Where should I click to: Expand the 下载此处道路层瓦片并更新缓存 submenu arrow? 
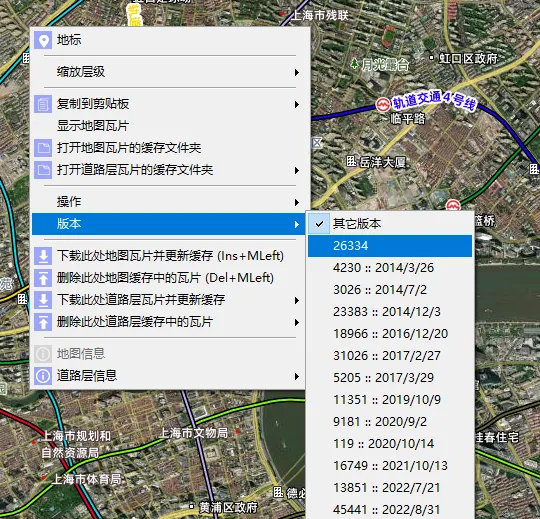pyautogui.click(x=297, y=300)
